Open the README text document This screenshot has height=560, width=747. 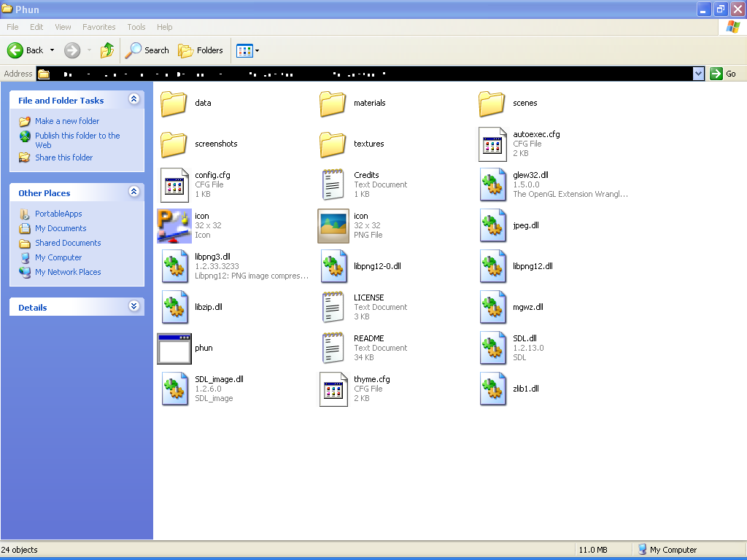tap(333, 348)
